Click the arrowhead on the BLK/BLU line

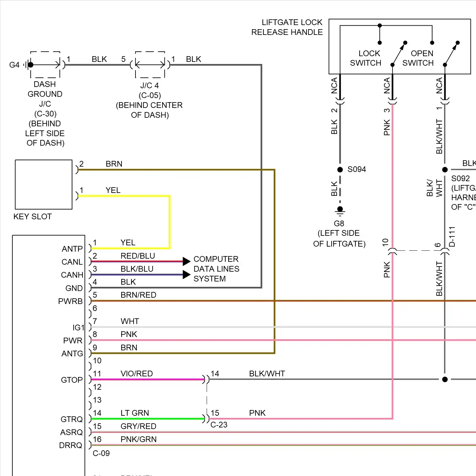point(187,274)
